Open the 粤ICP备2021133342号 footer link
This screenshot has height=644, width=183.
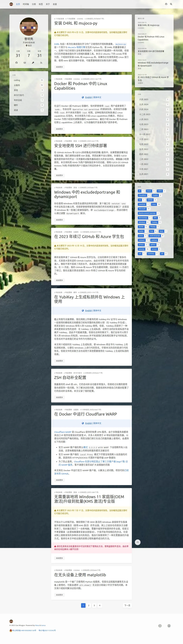[x=47, y=630]
